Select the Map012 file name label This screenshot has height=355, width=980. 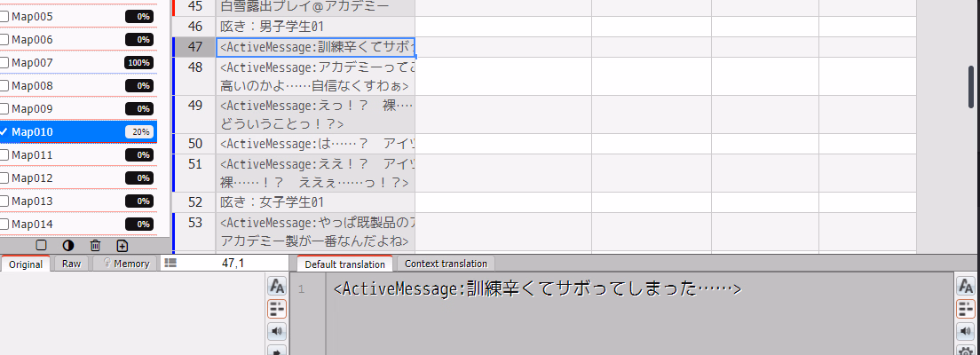tap(32, 178)
